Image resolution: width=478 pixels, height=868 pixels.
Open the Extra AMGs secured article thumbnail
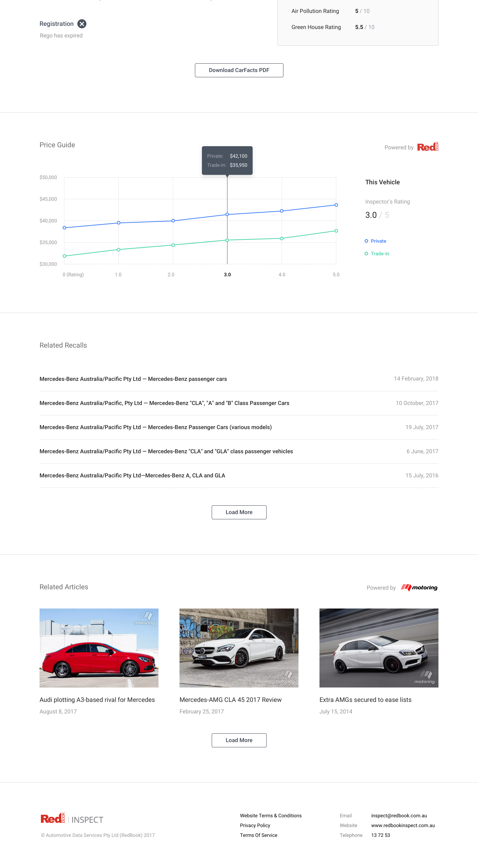point(379,648)
